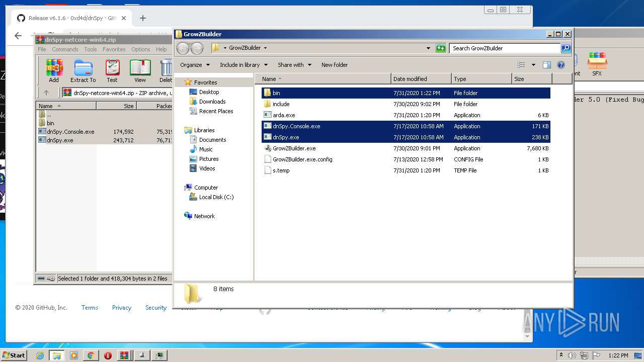Open WinRAR from the taskbar

[124, 355]
